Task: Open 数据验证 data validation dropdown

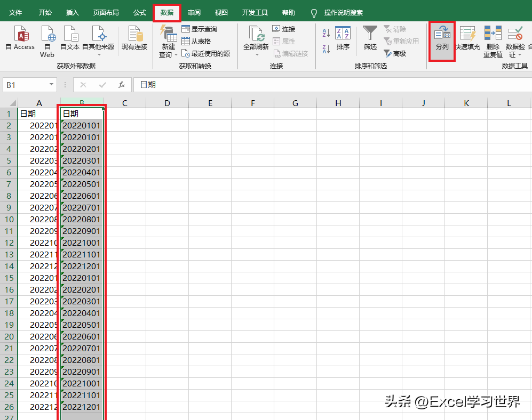Action: pos(515,42)
